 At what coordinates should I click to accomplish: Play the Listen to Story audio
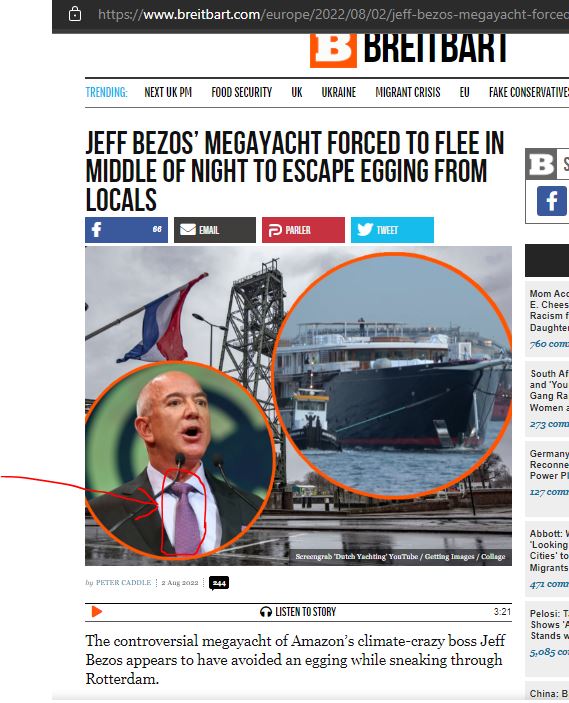pos(96,612)
